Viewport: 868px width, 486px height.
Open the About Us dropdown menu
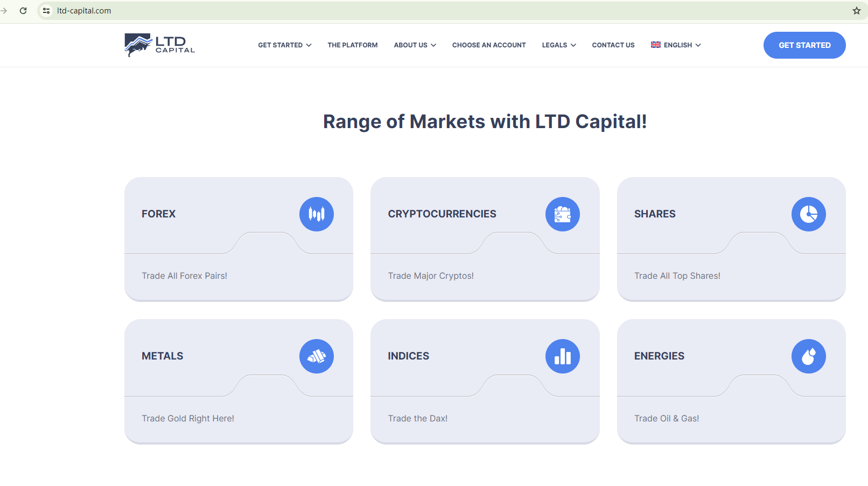pos(415,45)
